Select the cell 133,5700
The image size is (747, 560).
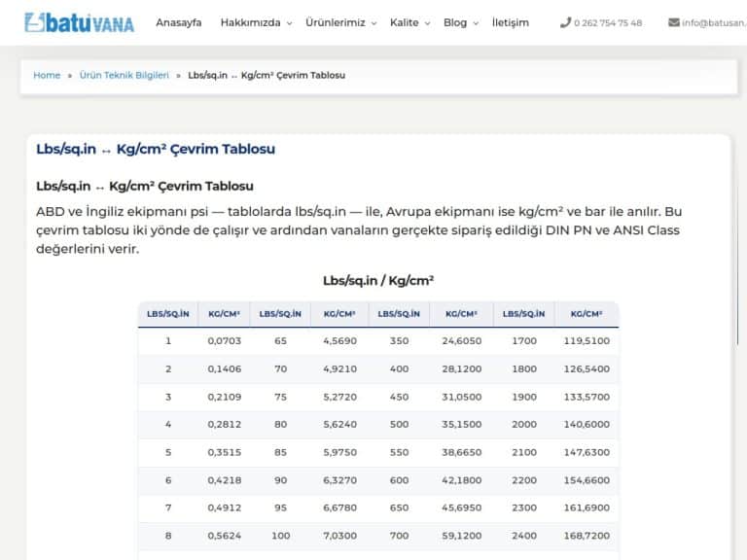point(587,397)
